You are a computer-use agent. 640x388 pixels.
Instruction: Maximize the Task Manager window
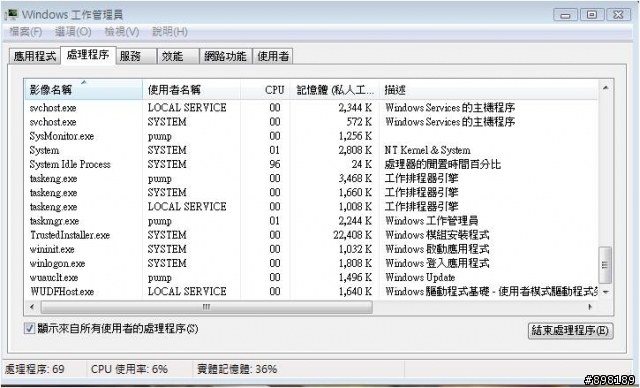pos(592,15)
